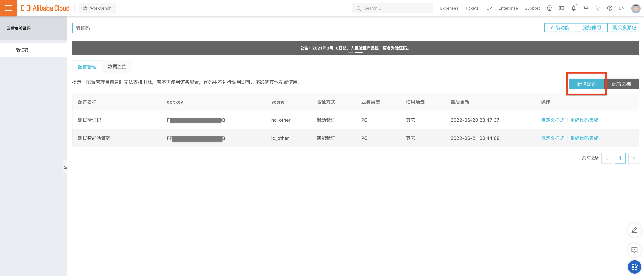This screenshot has width=644, height=276.
Task: Click the lightbulb suggestions icon
Action: point(598,8)
